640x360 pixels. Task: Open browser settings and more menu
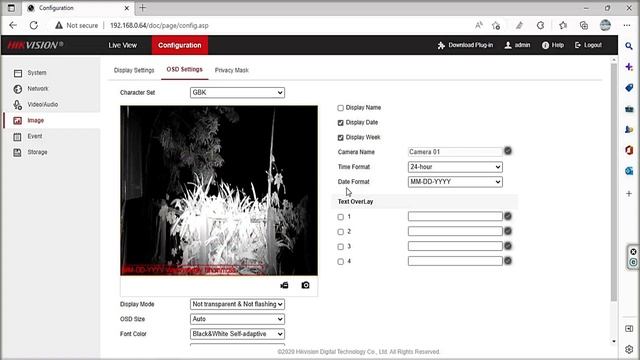627,25
